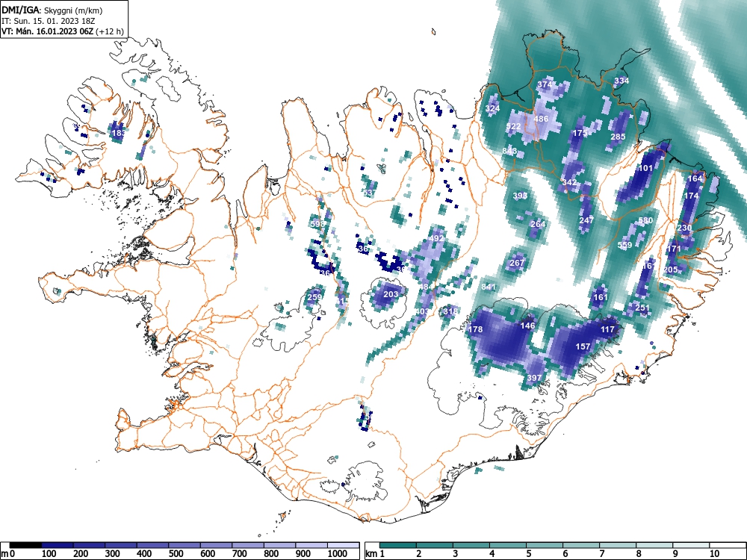Click the number 247 on the map

pos(586,220)
